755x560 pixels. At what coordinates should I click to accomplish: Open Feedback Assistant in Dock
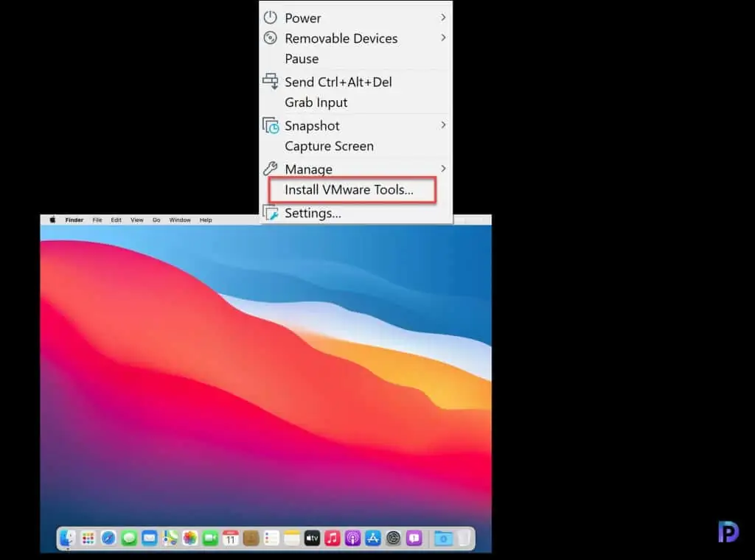tap(414, 539)
